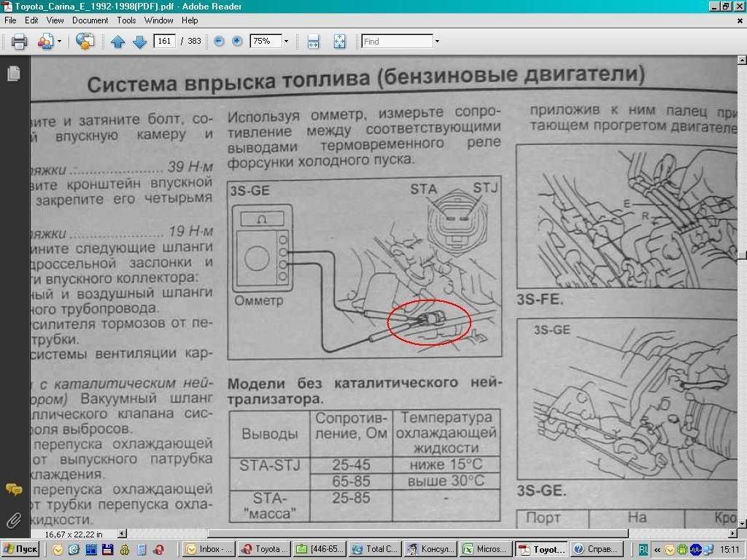Click the page number input field
This screenshot has height=560, width=747.
[x=165, y=42]
